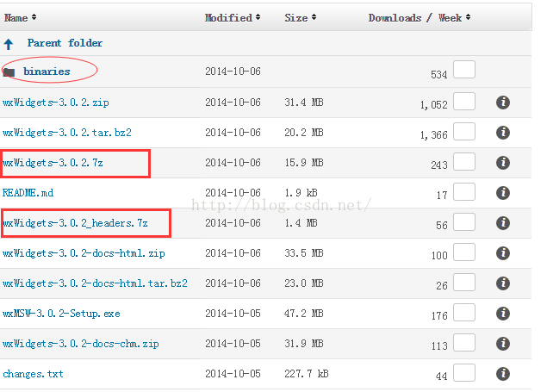Download wxWidgets-3.0.2-docs-html.zip
547x392 pixels.
click(84, 253)
